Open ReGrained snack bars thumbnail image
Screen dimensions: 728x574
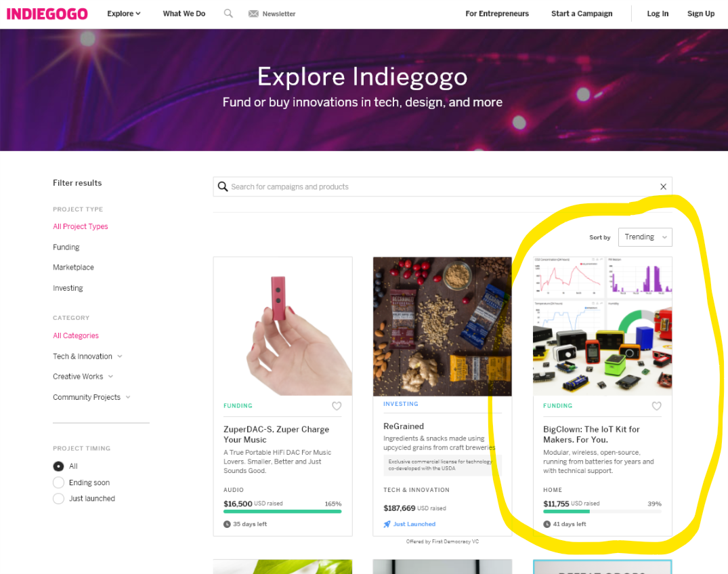click(x=442, y=326)
